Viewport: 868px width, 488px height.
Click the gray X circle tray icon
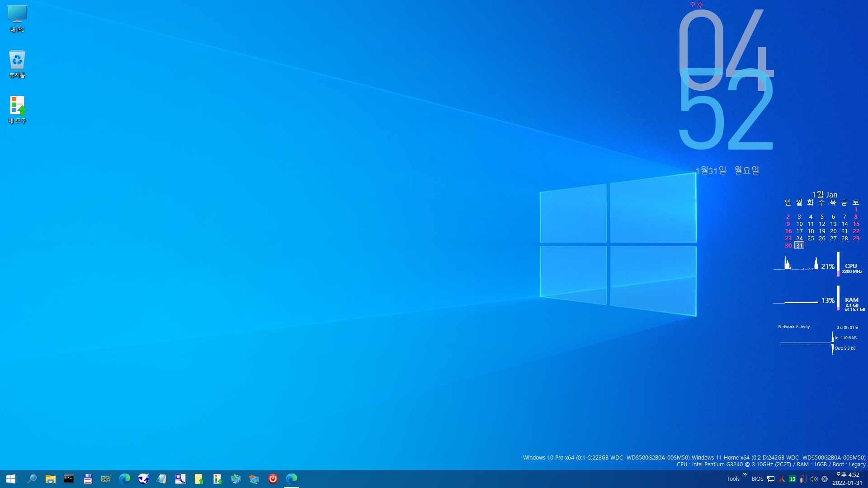[x=825, y=479]
